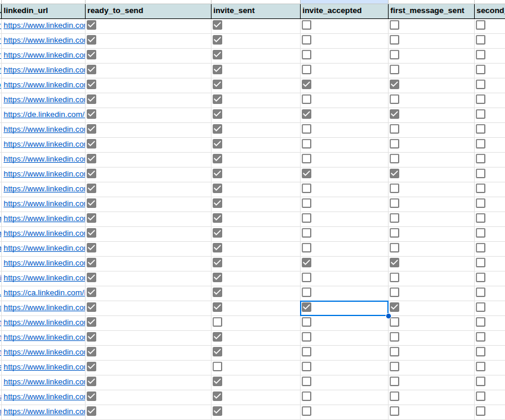Disable first_message_sent for the de.linkedin.com row

point(394,114)
